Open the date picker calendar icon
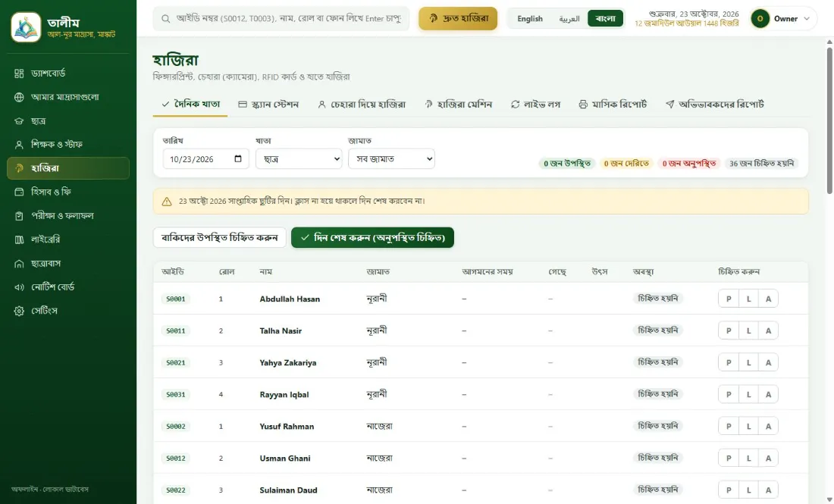 (238, 159)
